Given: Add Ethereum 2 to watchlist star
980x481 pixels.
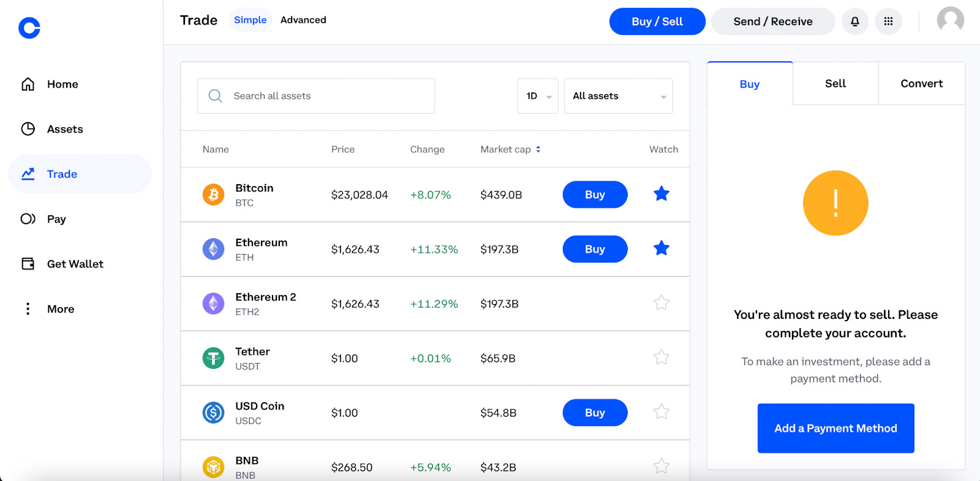Looking at the screenshot, I should click(x=661, y=303).
